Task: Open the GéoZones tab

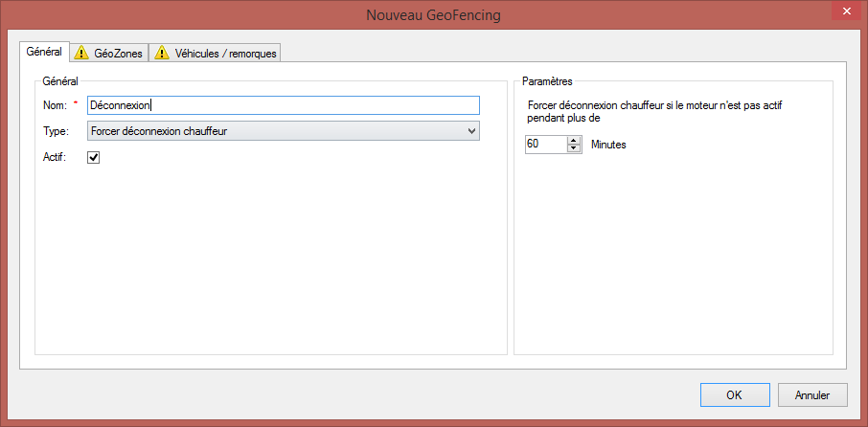Action: (x=117, y=54)
